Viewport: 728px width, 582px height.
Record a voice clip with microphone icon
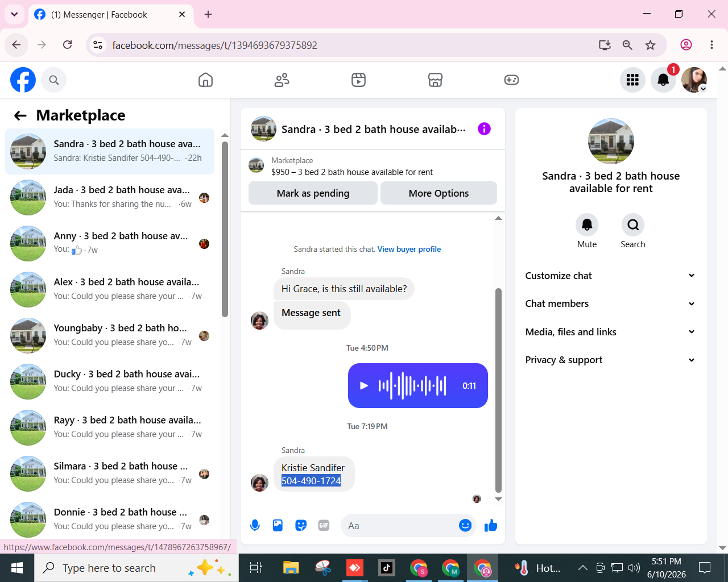point(255,526)
